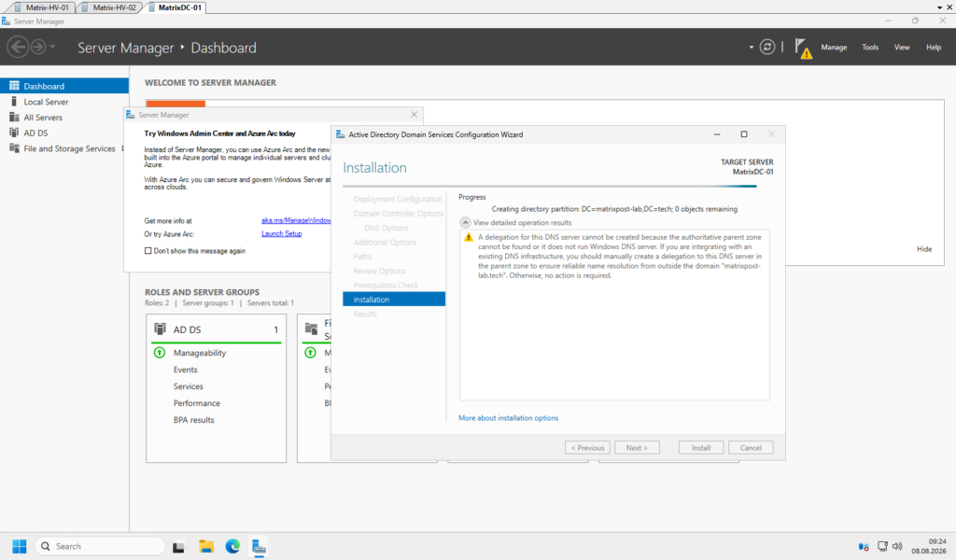Click the refresh dashboard icon

(x=767, y=47)
